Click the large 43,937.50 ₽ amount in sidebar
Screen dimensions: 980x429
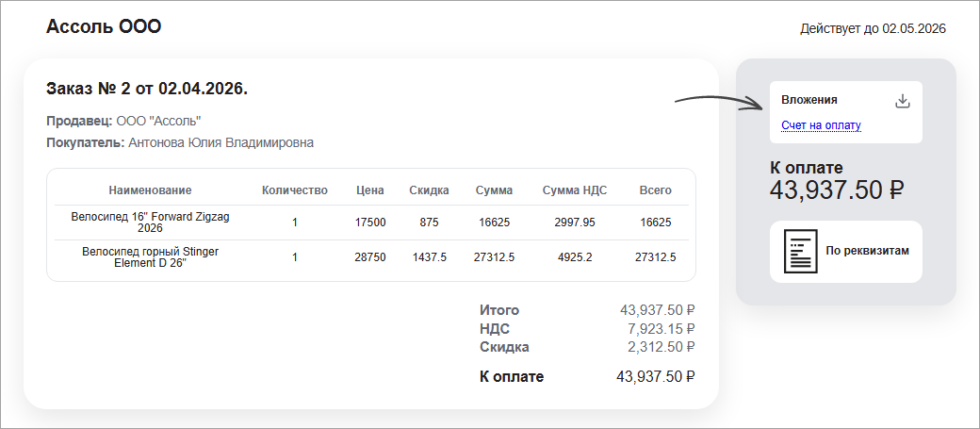[x=837, y=190]
